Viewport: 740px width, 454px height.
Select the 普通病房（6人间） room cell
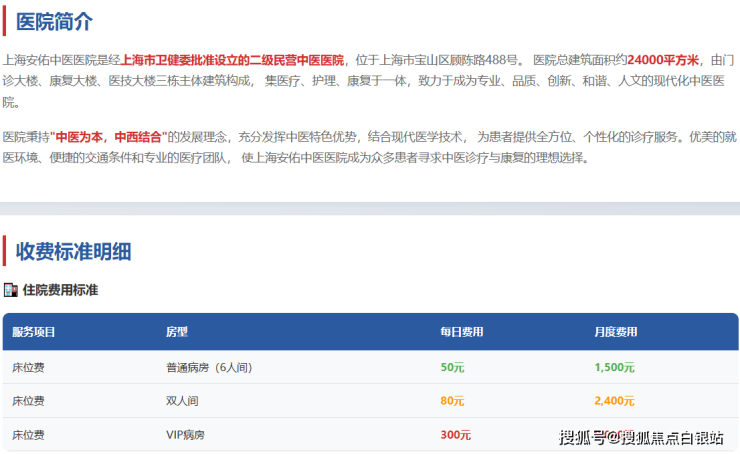[206, 367]
